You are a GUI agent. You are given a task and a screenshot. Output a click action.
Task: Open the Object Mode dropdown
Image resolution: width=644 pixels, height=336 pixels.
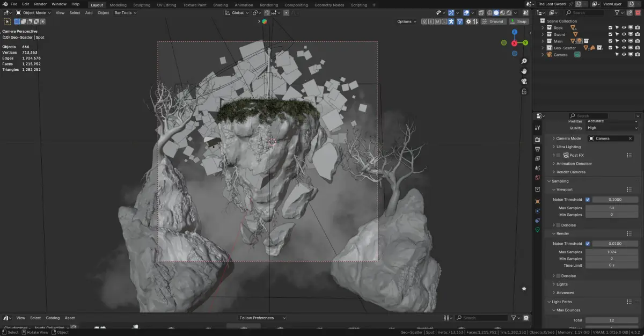(x=33, y=12)
